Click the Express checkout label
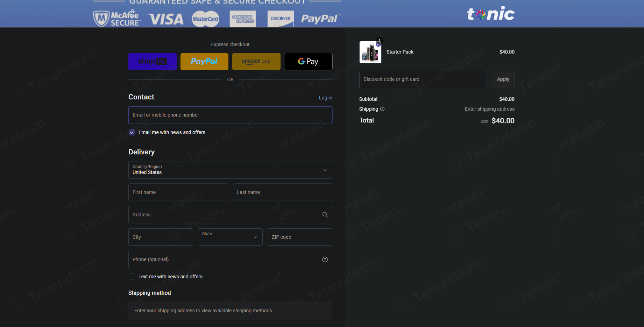The image size is (644, 327). pos(230,44)
